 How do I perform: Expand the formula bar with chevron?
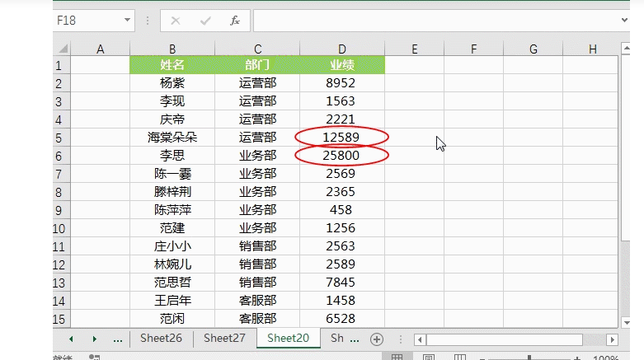point(625,20)
